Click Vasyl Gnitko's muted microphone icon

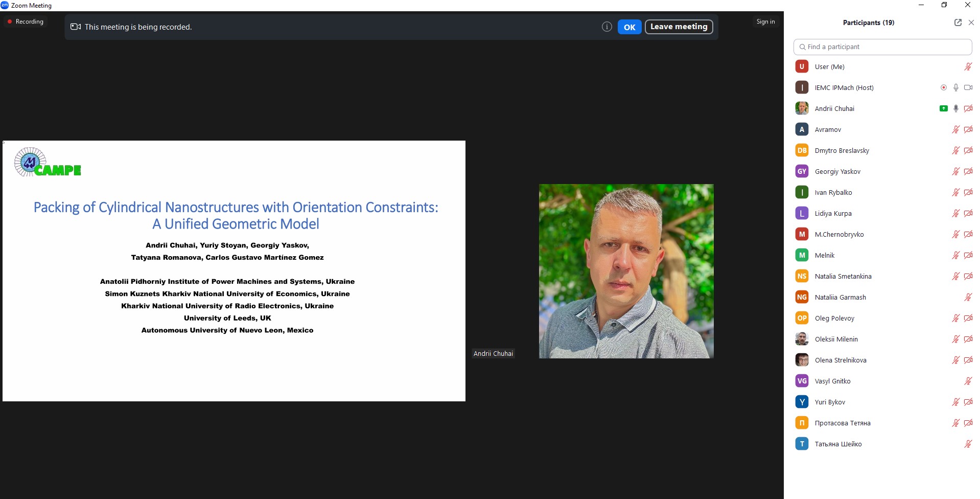(968, 381)
